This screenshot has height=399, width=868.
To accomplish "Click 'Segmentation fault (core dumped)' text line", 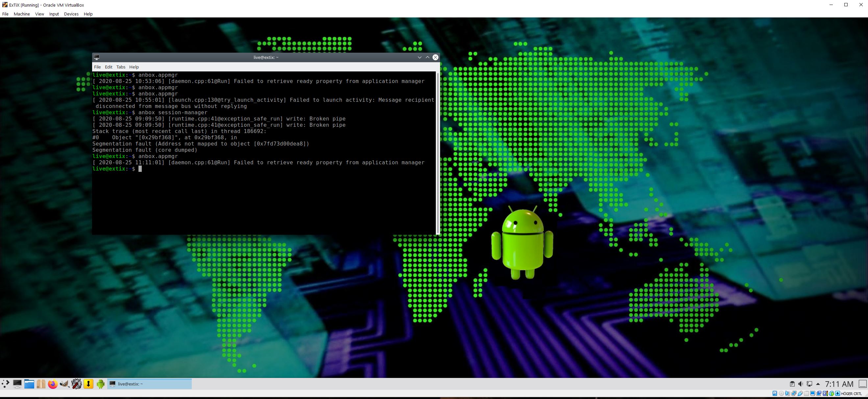I will (x=145, y=150).
